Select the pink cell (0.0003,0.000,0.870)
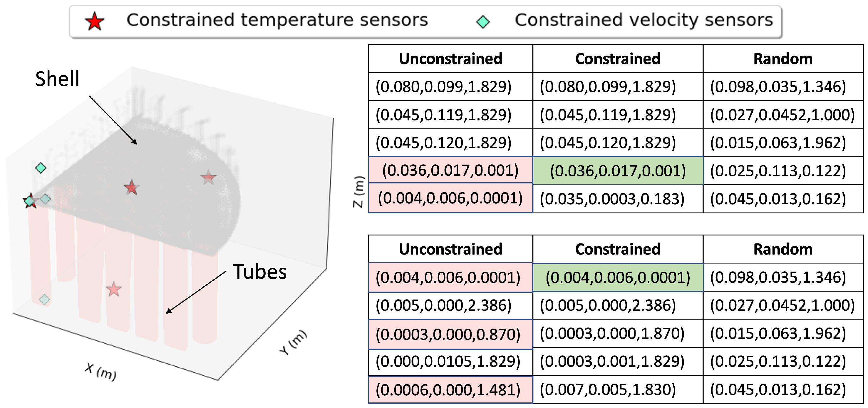The height and width of the screenshot is (408, 868). coord(450,334)
